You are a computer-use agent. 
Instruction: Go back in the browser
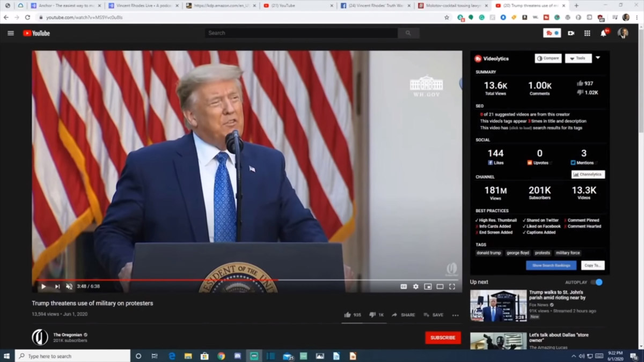pyautogui.click(x=6, y=17)
